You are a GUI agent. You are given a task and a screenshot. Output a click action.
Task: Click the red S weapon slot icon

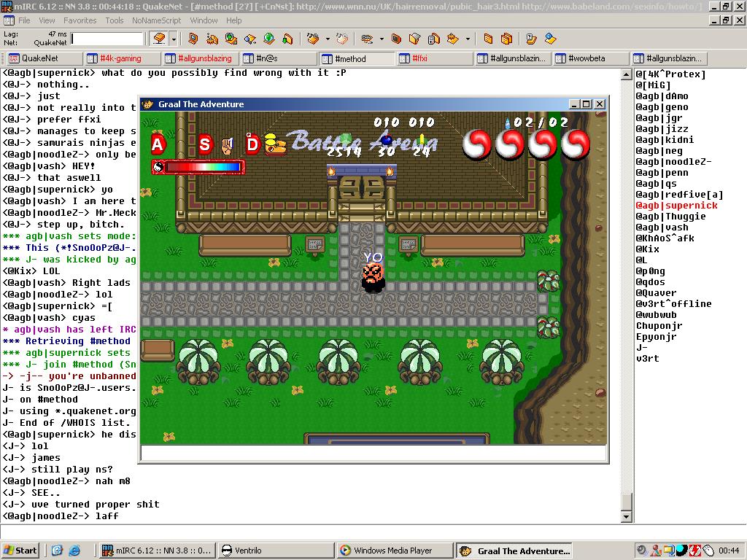click(x=205, y=144)
